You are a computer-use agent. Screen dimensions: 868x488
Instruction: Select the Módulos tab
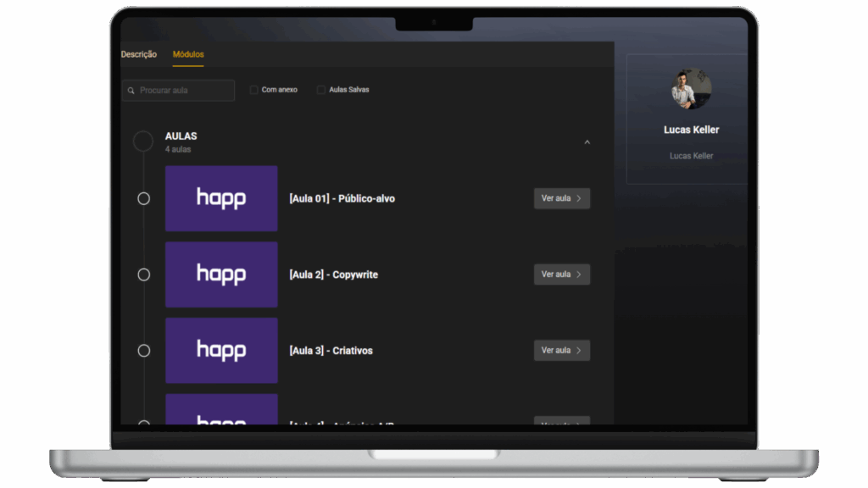tap(188, 54)
